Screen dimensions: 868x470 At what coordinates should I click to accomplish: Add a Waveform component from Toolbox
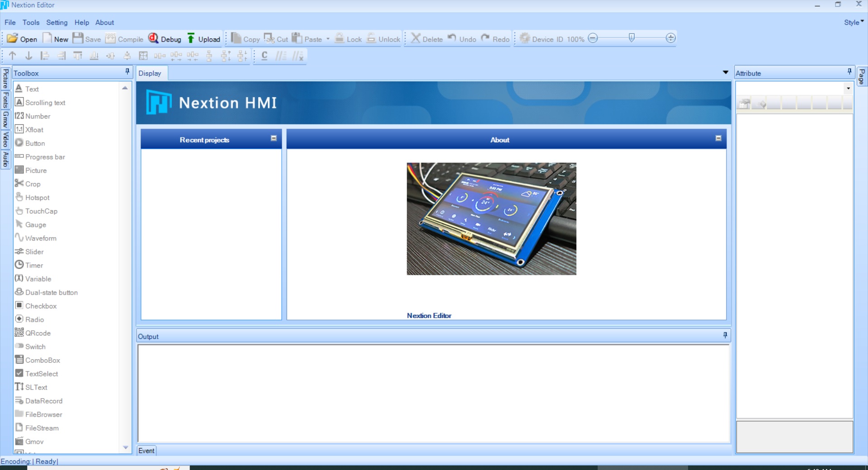[x=40, y=238]
